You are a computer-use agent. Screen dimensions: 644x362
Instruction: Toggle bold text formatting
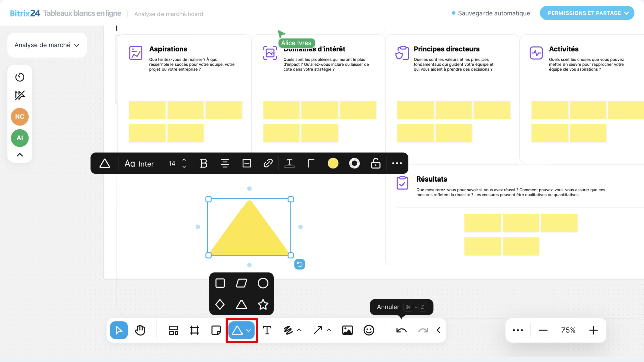pos(204,163)
